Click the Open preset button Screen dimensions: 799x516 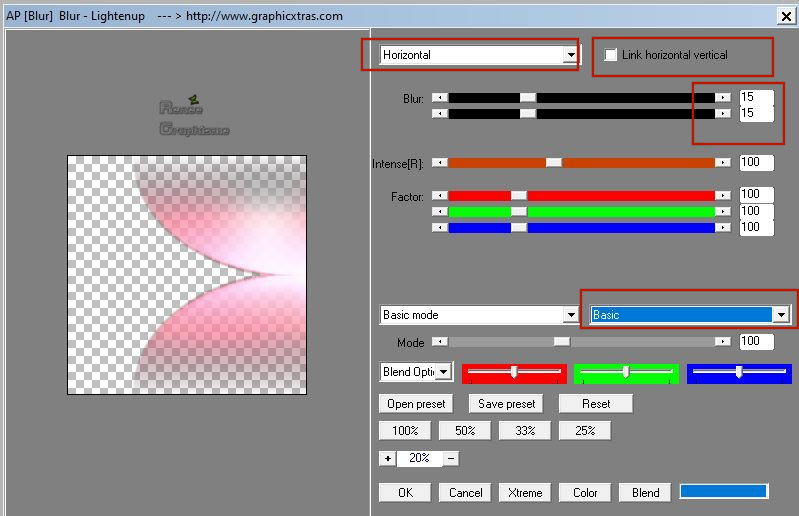pyautogui.click(x=416, y=404)
